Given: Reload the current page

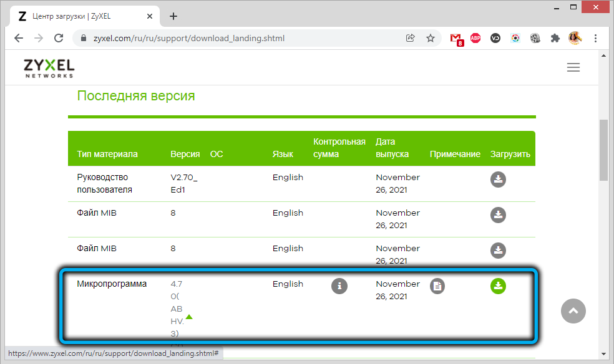Looking at the screenshot, I should tap(59, 38).
